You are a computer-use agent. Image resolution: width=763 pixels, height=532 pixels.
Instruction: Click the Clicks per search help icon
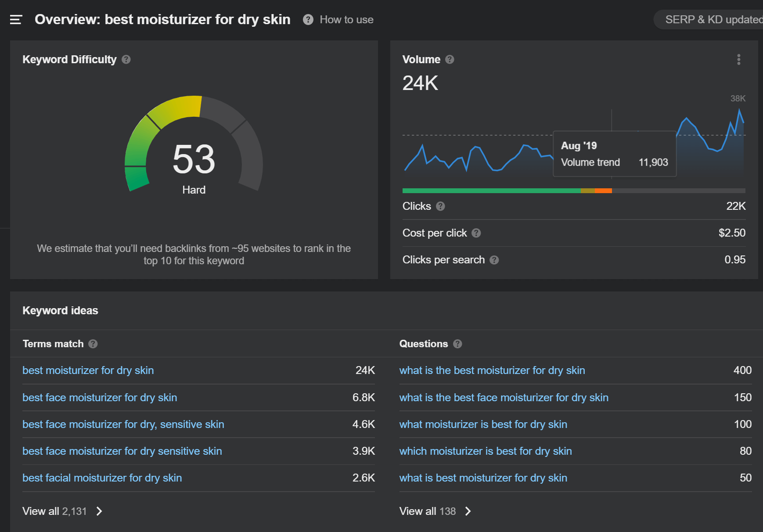pyautogui.click(x=494, y=260)
